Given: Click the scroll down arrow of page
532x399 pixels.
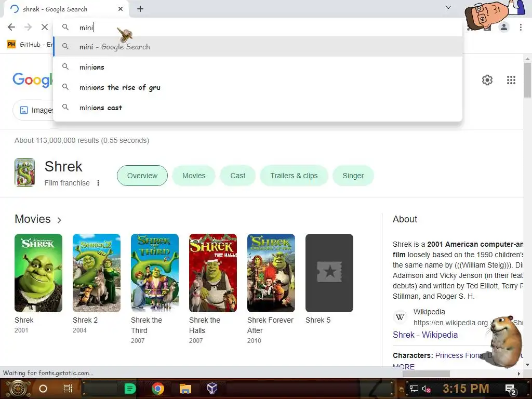Looking at the screenshot, I should (x=527, y=365).
